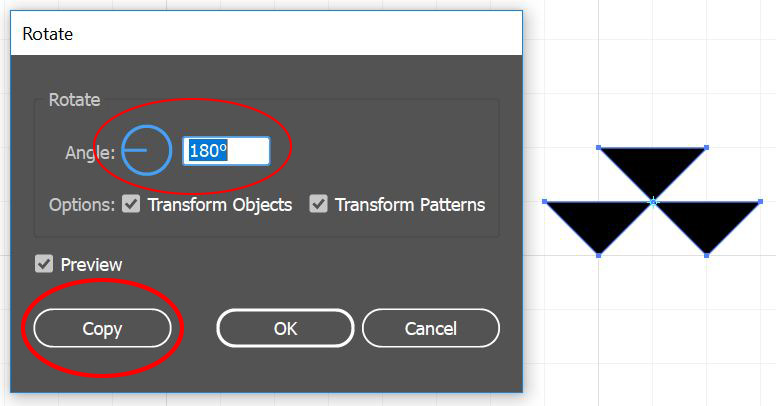Select the top black triangle on canvas

coord(653,168)
